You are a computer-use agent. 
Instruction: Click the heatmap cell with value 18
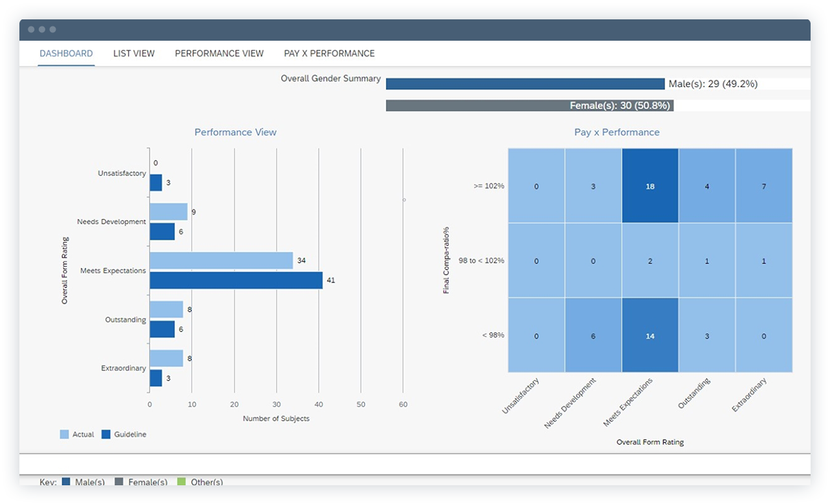[x=650, y=187]
